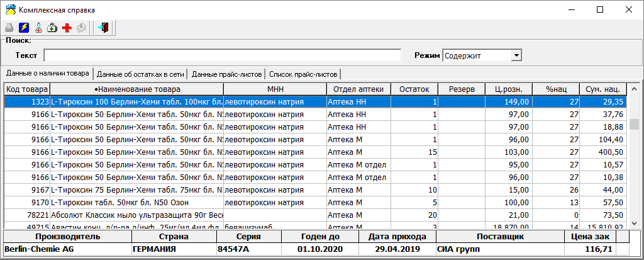Click purchase price 116,71 cell
Viewport: 644px width, 260px height.
(x=591, y=249)
